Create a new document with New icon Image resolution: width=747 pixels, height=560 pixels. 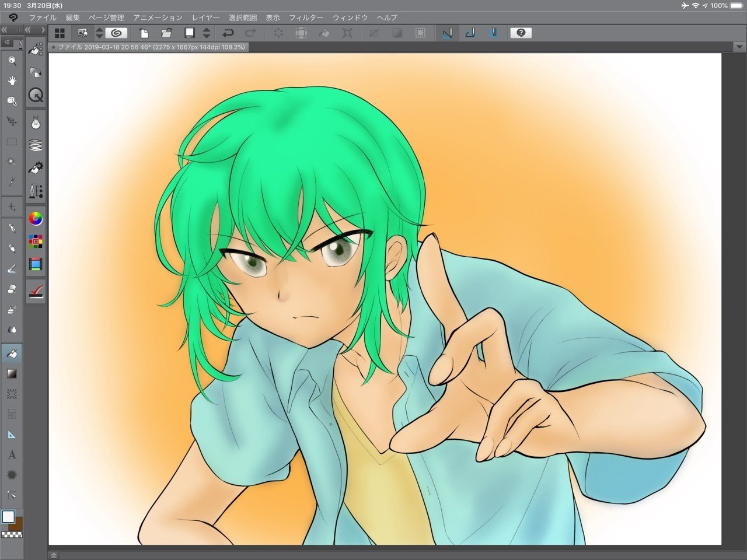tap(144, 33)
